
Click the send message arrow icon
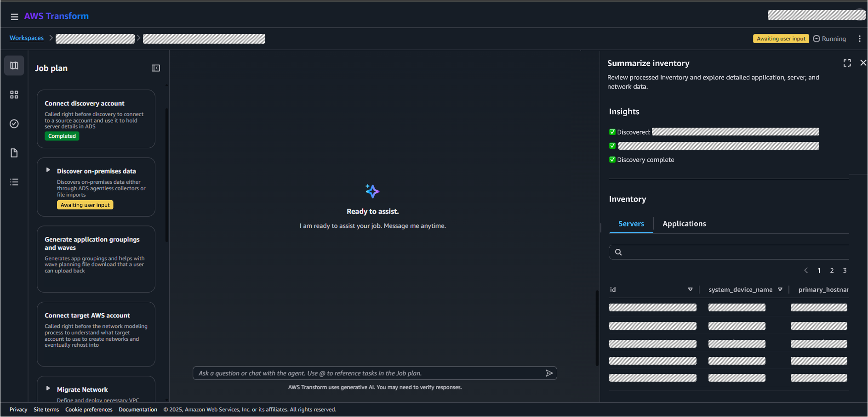549,373
